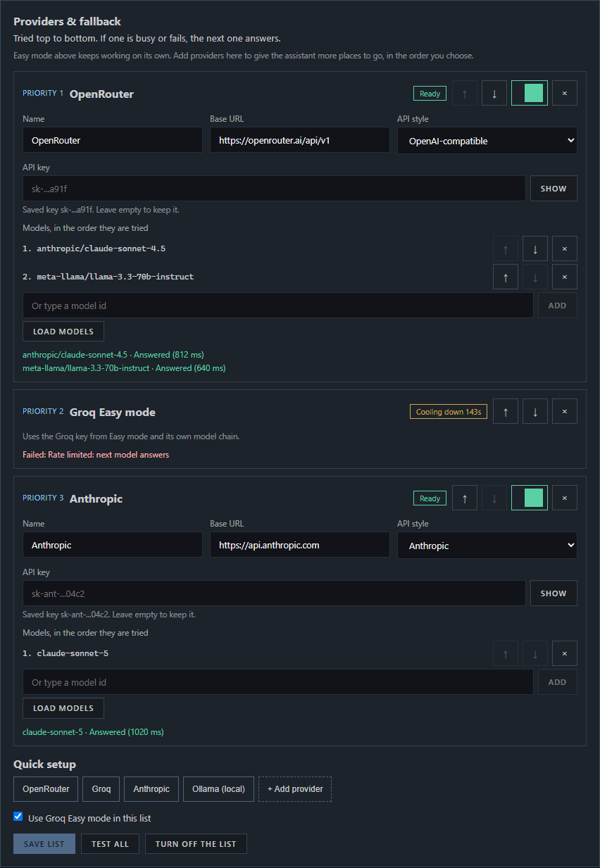Remove anthropic/claude-sonnet-4.5 from the model list
Viewport: 600px width, 868px height.
(x=565, y=249)
